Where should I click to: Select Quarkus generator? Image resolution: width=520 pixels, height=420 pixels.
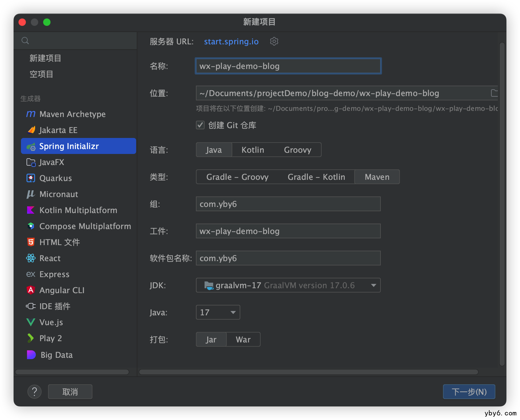click(79, 178)
